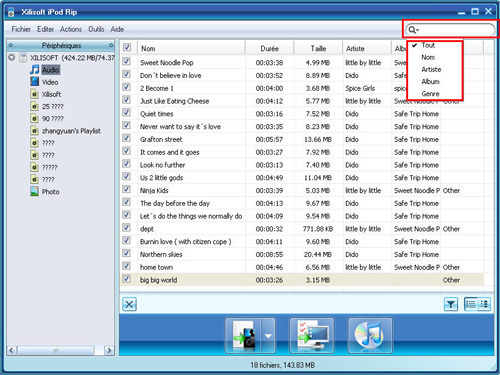Click size '13.66 MB' cell

click(x=318, y=139)
